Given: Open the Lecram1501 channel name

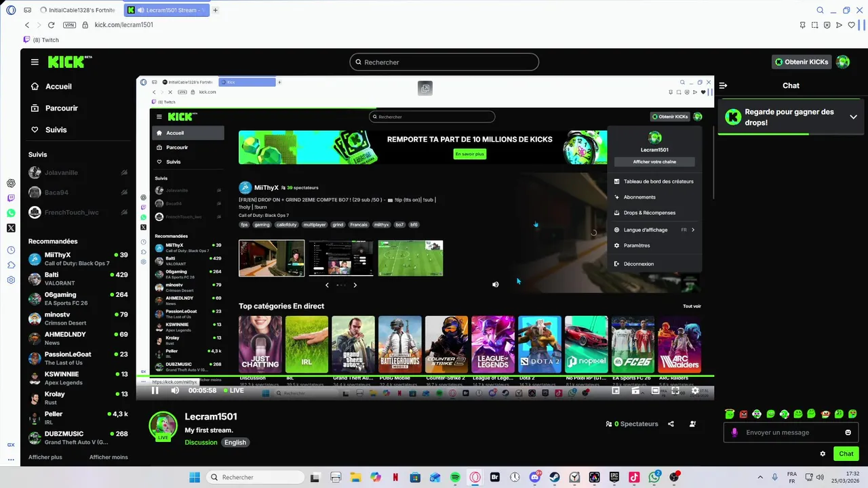Looking at the screenshot, I should (x=211, y=416).
